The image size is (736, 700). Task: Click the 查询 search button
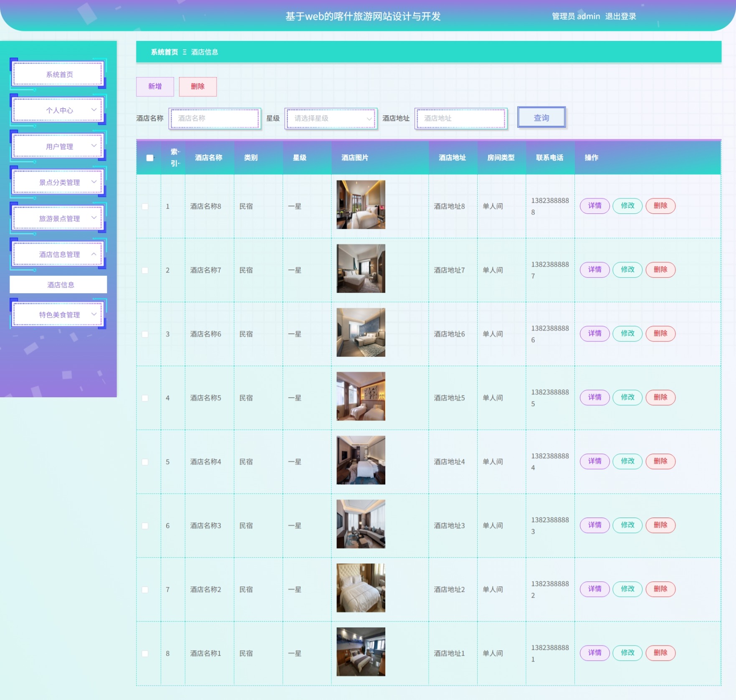point(541,118)
